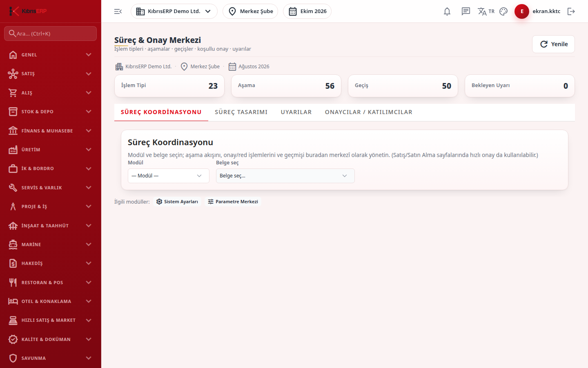
Task: Open the Sistem Ayarları link
Action: click(177, 202)
